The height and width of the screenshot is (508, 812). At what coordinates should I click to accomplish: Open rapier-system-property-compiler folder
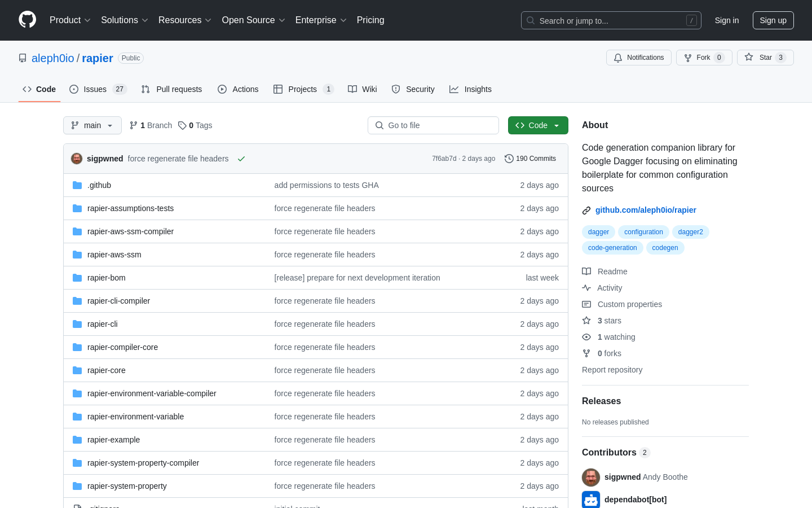click(143, 463)
